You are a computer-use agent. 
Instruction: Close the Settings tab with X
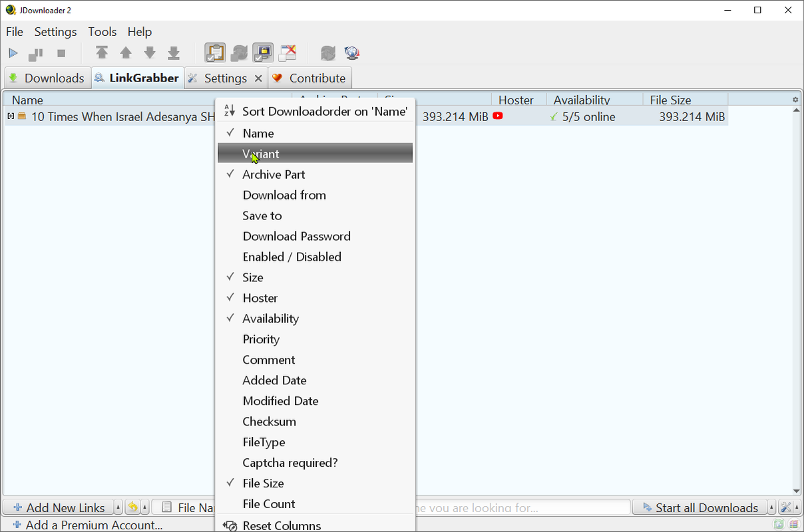pos(258,78)
